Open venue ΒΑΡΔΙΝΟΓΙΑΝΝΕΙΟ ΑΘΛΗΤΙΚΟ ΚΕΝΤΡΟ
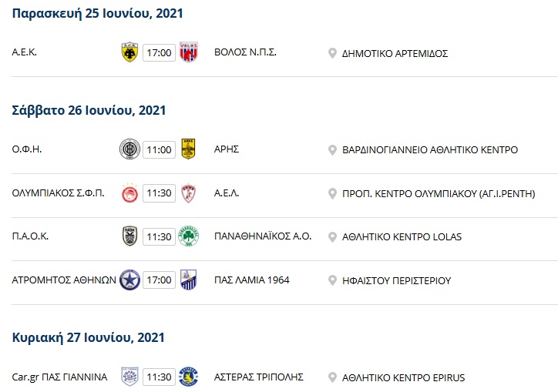Image resolution: width=558 pixels, height=392 pixels. pyautogui.click(x=430, y=149)
